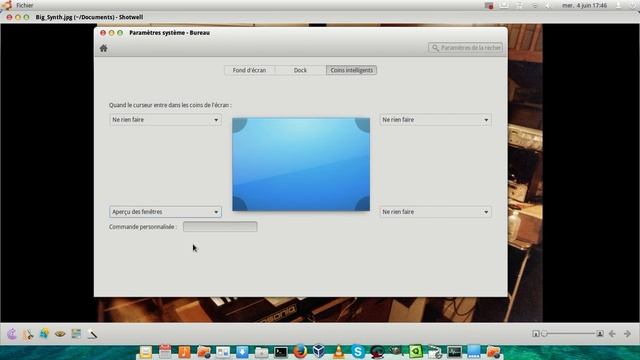
Task: Click the second orange photo app in dock
Action: (493, 352)
